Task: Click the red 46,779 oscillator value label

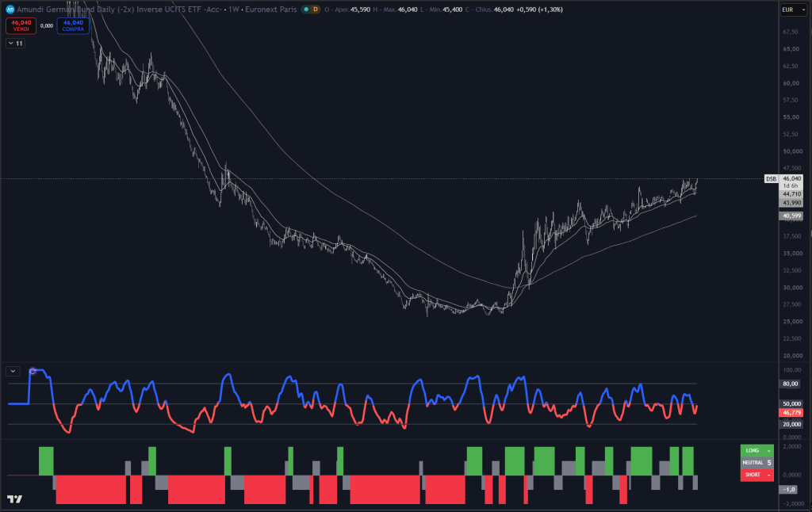Action: pos(791,413)
